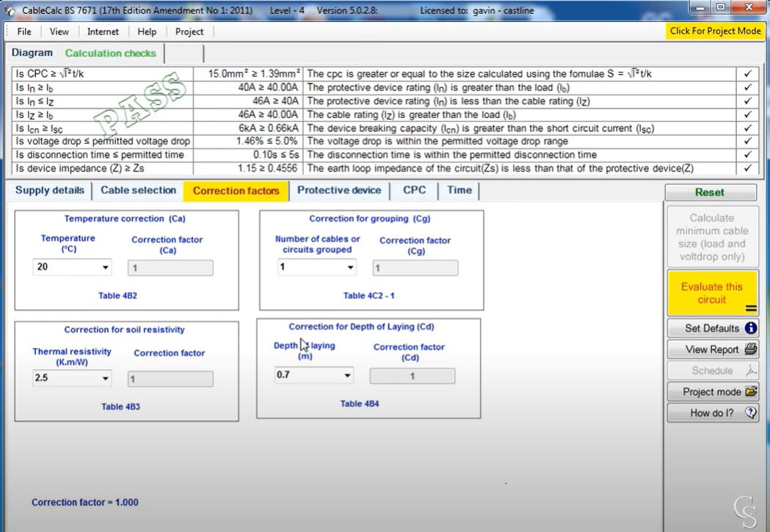Screen dimensions: 770x532
Task: Open the Supply details tab
Action: click(x=50, y=191)
